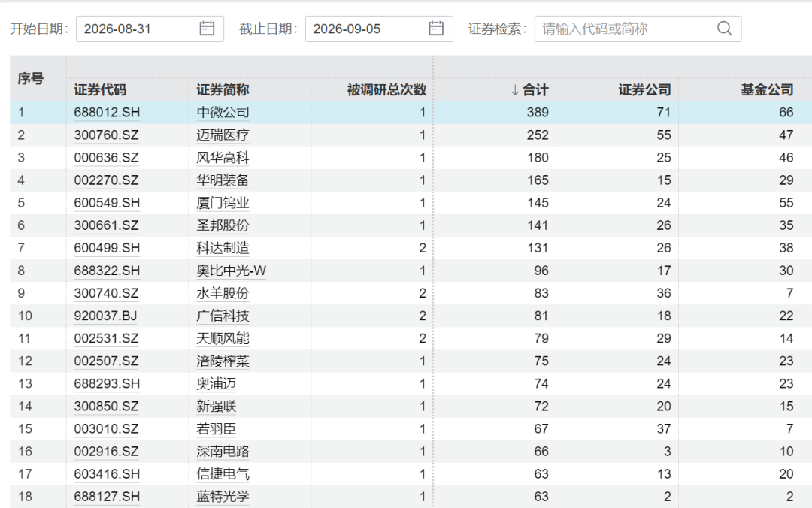
Task: Click the 序号 column header
Action: click(31, 79)
